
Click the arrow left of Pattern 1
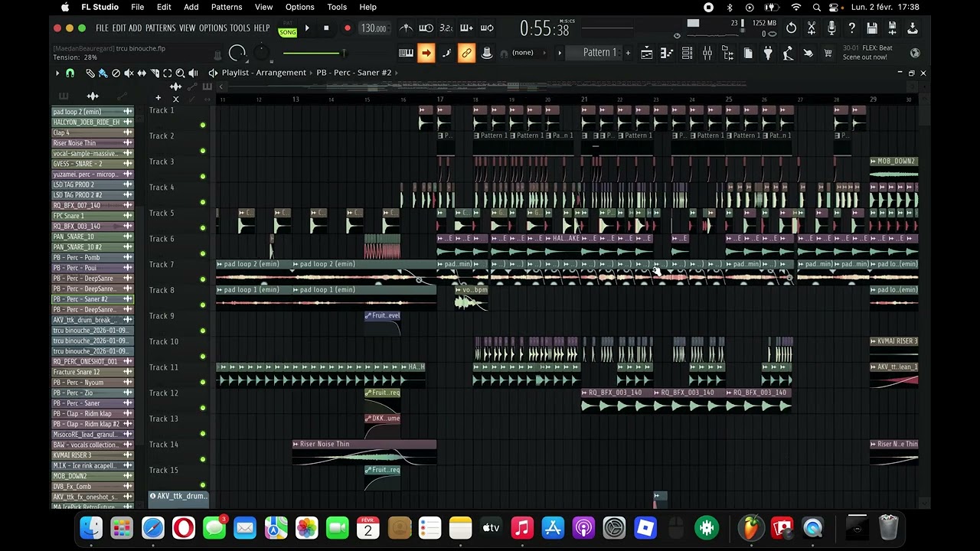coord(560,53)
